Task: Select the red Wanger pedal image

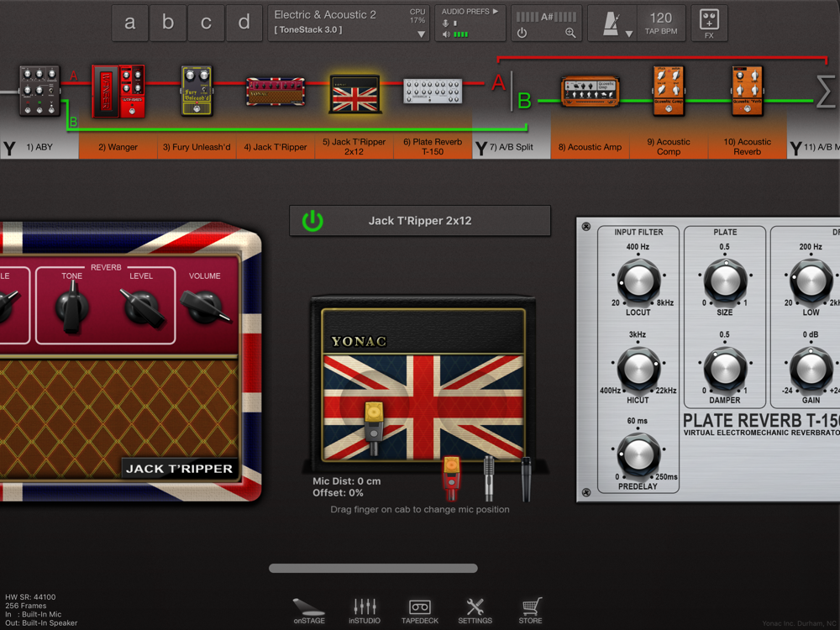Action: click(118, 91)
